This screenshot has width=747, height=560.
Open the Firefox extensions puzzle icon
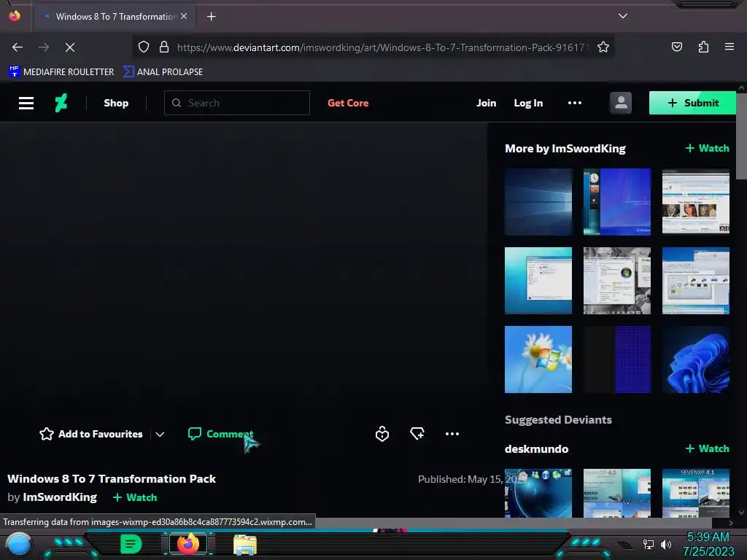pos(703,47)
